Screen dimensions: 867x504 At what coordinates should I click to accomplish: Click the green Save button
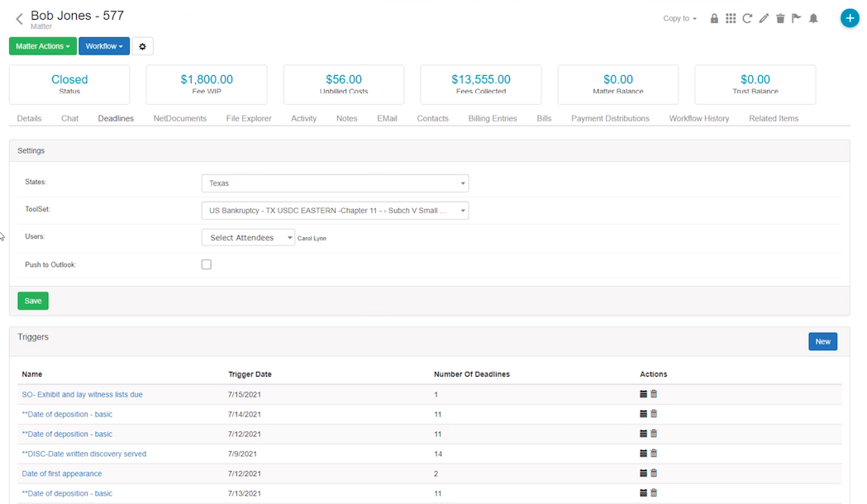tap(33, 301)
